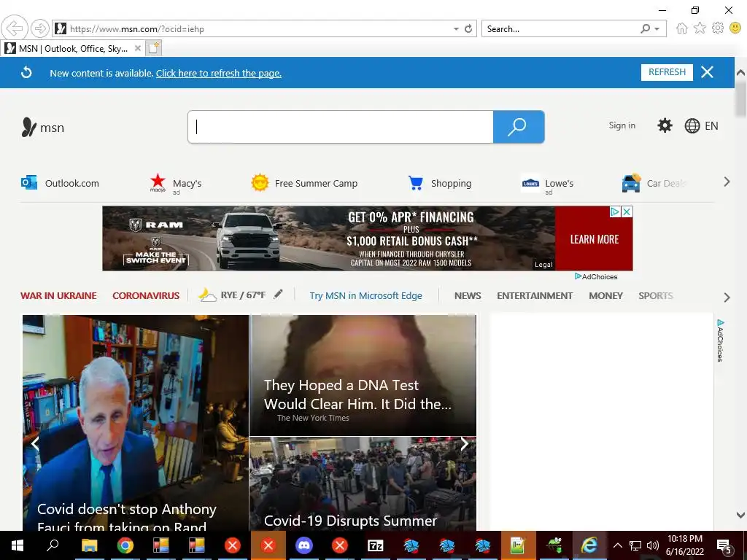Expand the search provider dropdown arrow
This screenshot has width=747, height=560.
click(657, 29)
